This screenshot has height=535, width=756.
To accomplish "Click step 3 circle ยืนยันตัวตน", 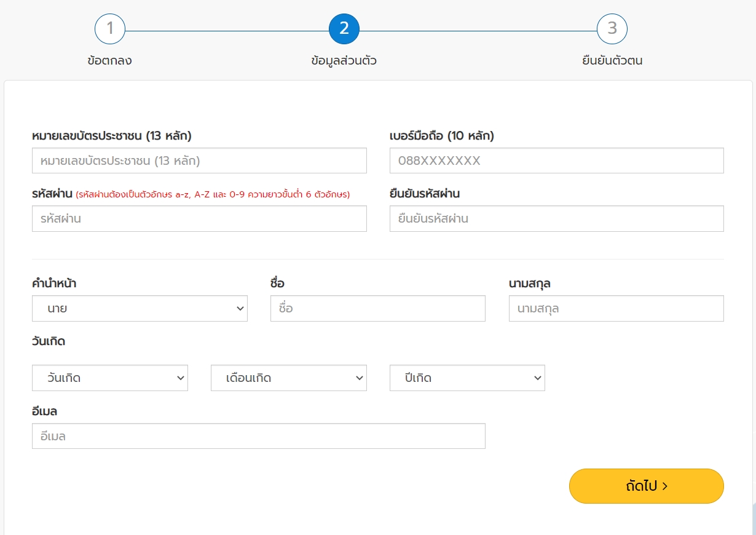I will coord(612,29).
